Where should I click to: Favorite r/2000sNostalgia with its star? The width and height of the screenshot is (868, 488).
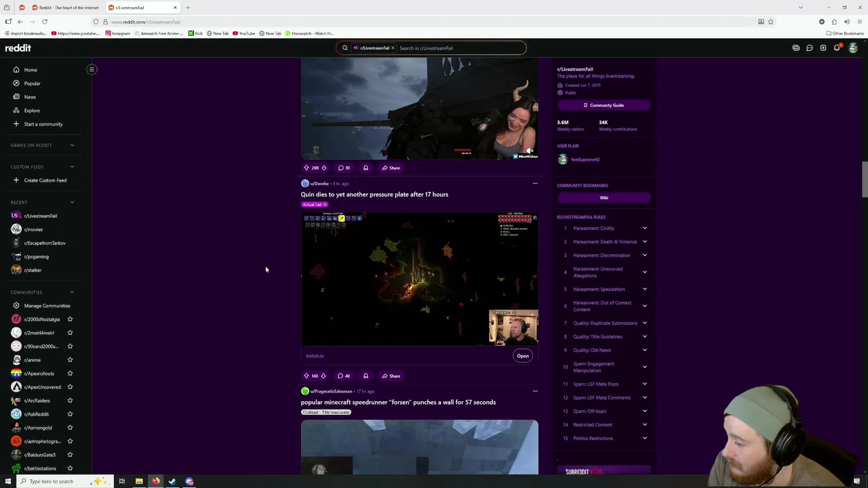point(70,319)
